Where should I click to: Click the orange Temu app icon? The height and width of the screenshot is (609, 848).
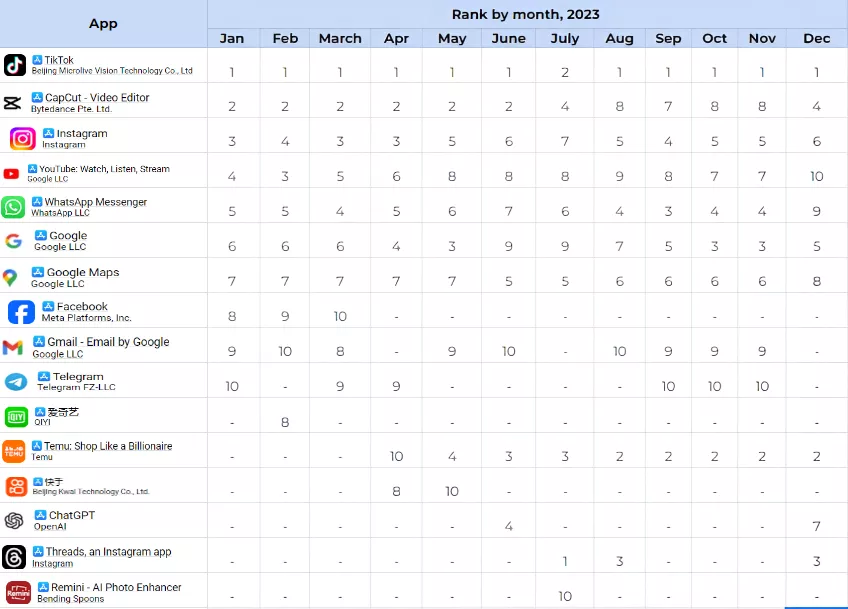14,452
